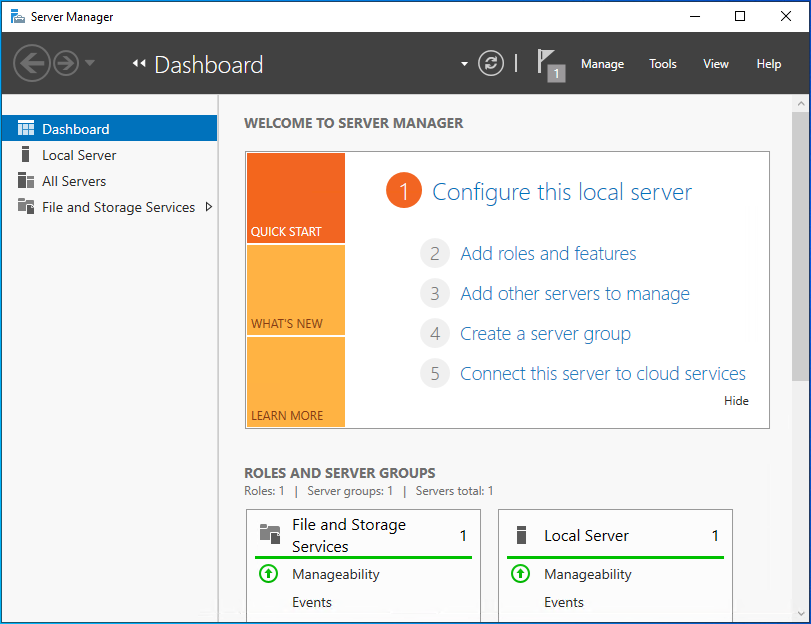Screen dimensions: 811x624
Task: Click Create a server group link
Action: 545,334
